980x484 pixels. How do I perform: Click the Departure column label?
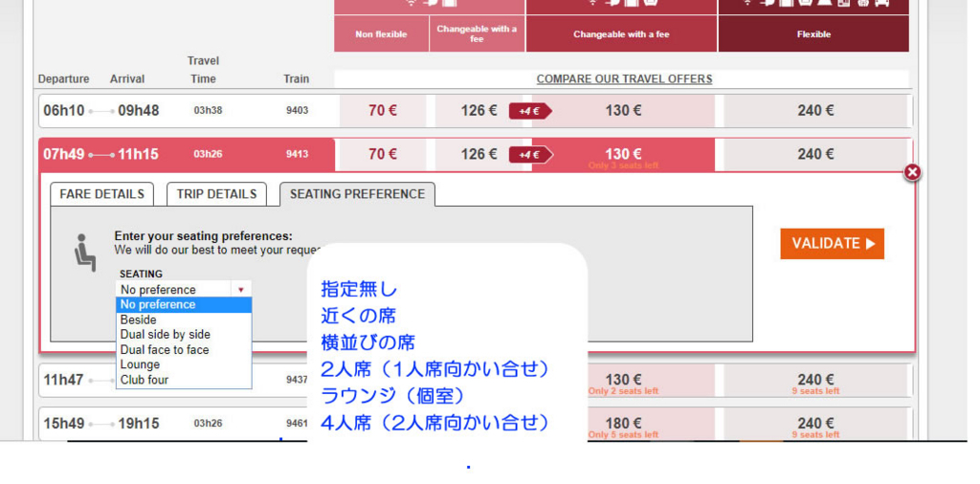[x=64, y=79]
